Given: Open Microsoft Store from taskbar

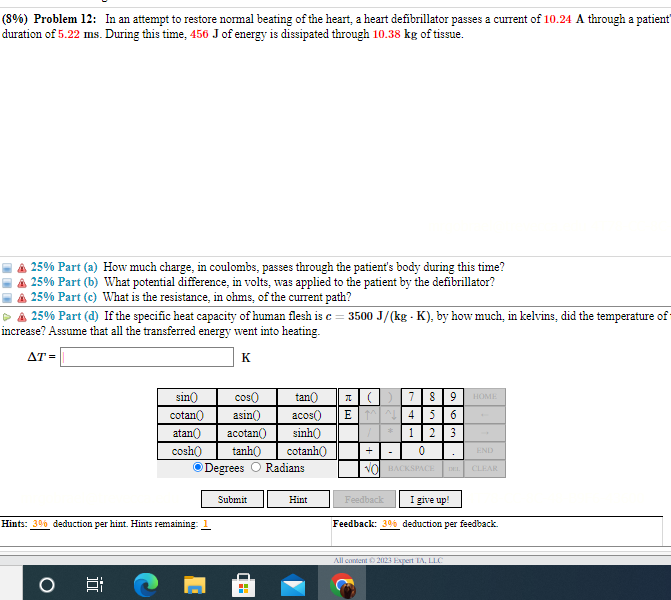Looking at the screenshot, I should (243, 585).
